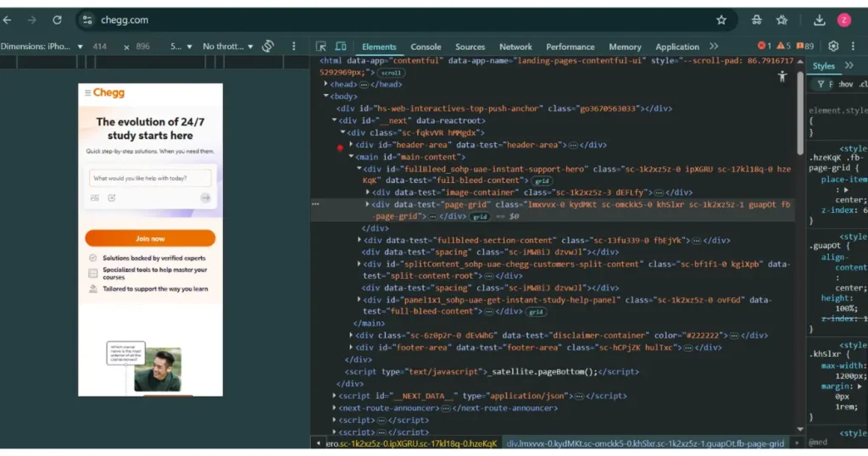The image size is (868, 456).
Task: Open the Performance tab
Action: point(570,47)
